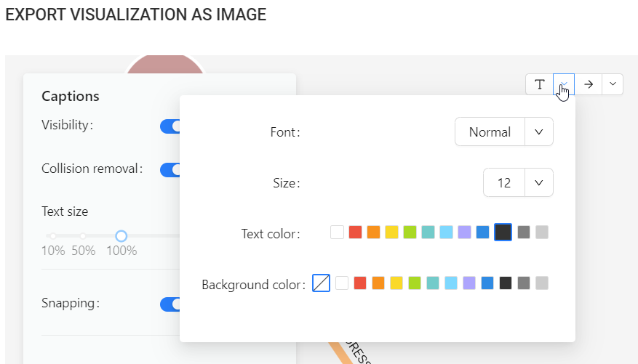The height and width of the screenshot is (364, 638).
Task: Disable the Snapping switch
Action: point(170,304)
